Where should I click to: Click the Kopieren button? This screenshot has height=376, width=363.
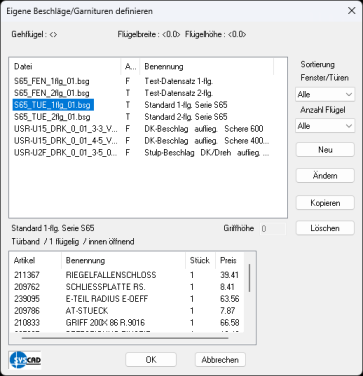point(325,203)
